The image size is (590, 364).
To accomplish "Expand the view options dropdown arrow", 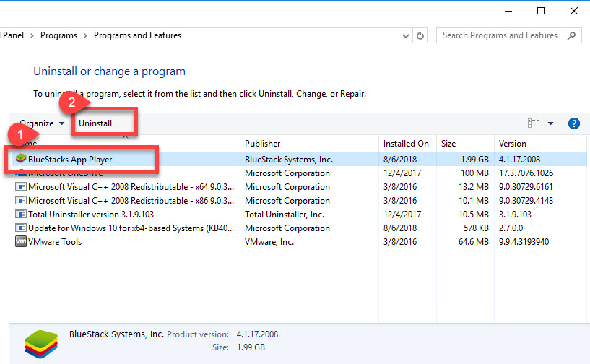I will point(550,123).
